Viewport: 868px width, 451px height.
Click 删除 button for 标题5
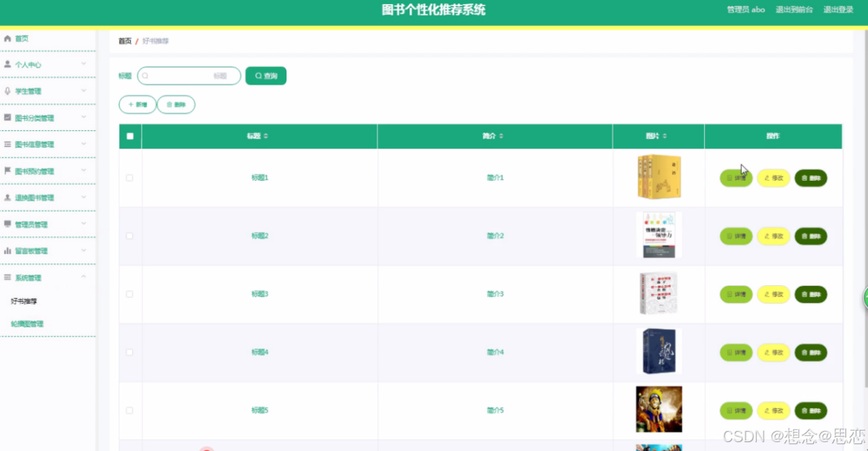[811, 411]
